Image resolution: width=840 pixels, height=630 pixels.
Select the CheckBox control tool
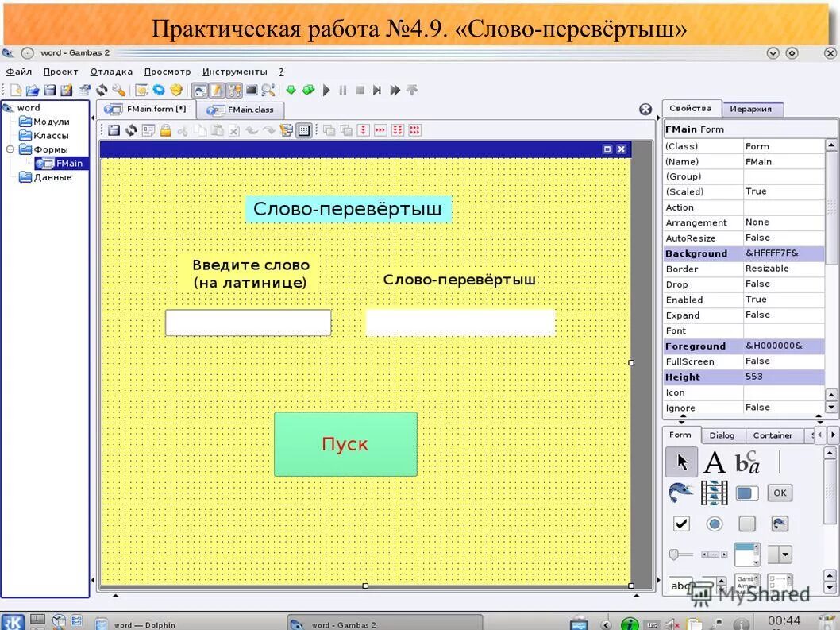(681, 524)
